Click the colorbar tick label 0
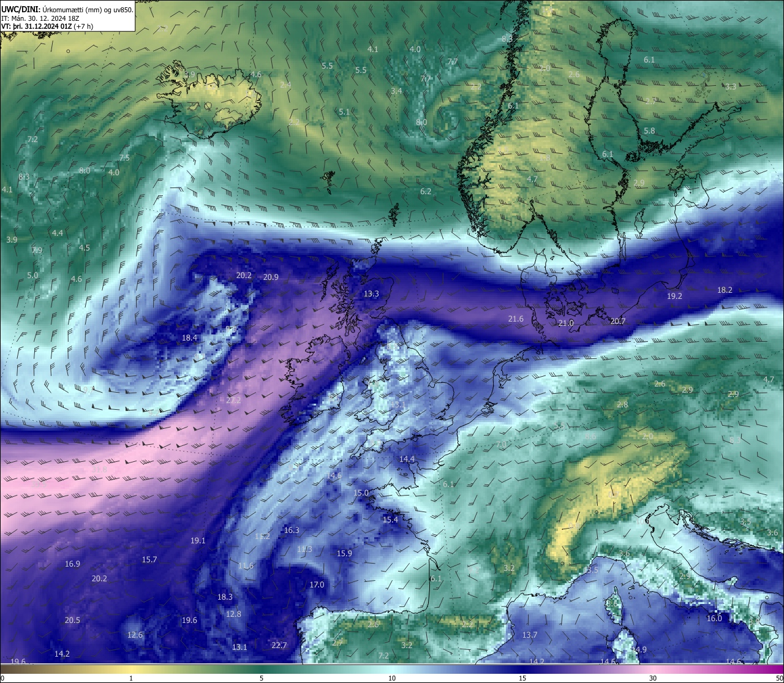 coord(2,678)
